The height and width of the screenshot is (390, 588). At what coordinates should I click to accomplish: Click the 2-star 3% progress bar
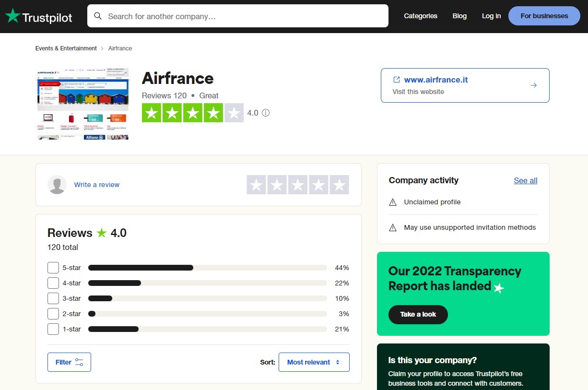(x=207, y=314)
